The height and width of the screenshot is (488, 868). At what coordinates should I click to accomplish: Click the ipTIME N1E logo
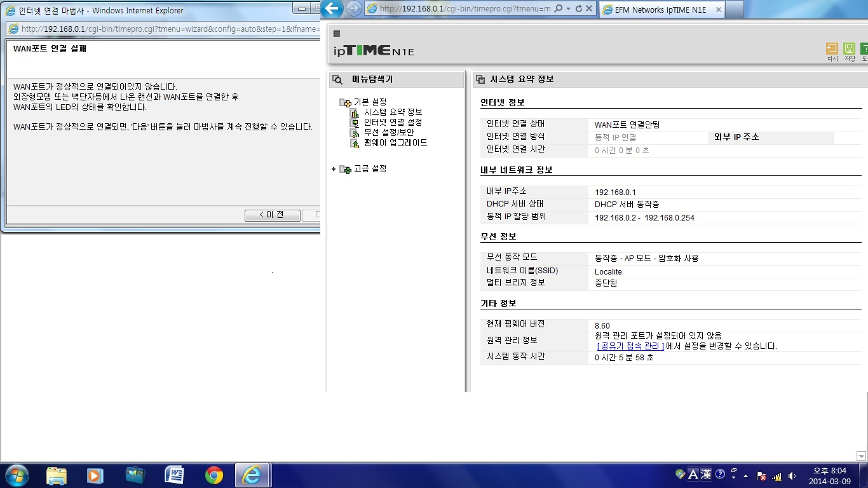point(374,51)
